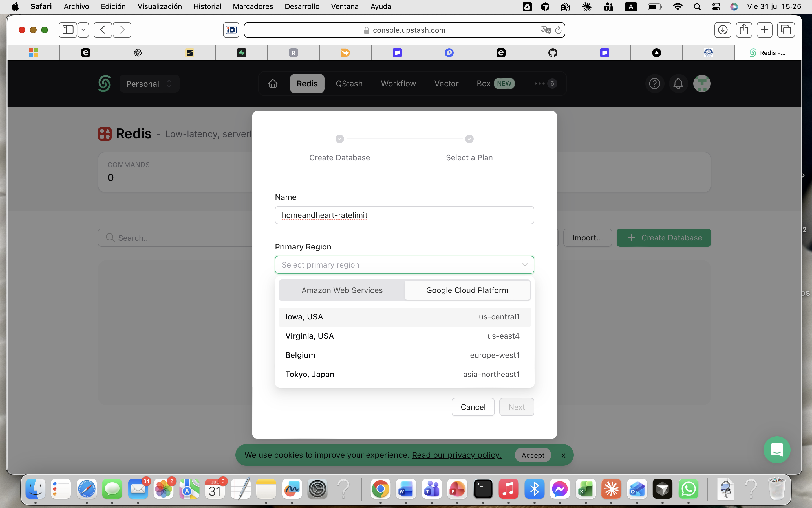812x508 pixels.
Task: Click the Select a Plan step indicator
Action: [469, 148]
